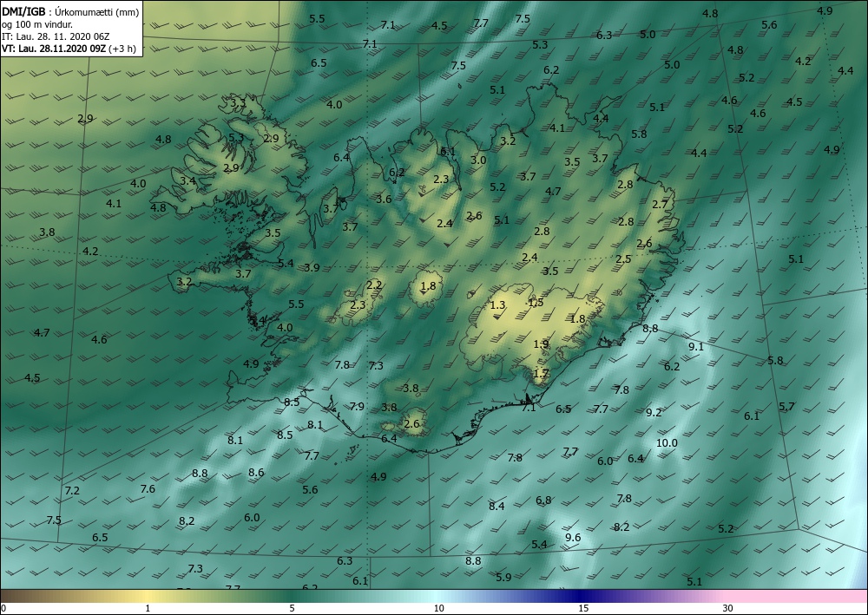Click the 3.0 value in north Iceland
The width and height of the screenshot is (868, 615).
[478, 160]
